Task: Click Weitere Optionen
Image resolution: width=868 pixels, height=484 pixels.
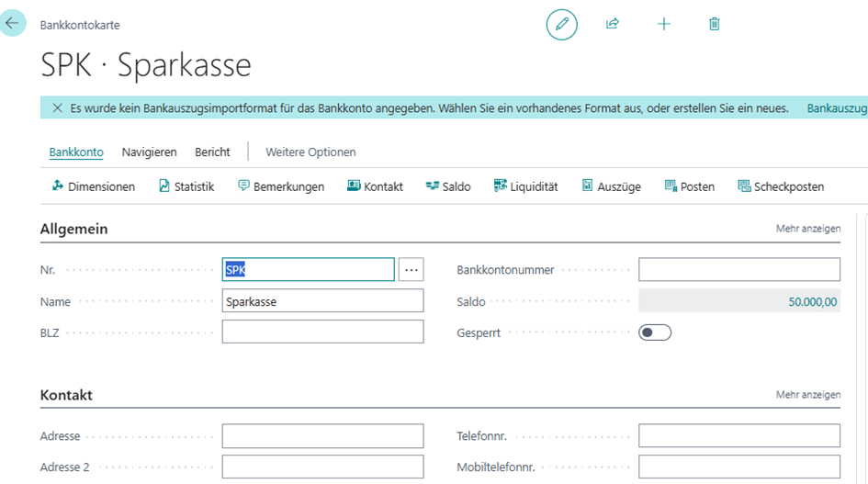Action: [x=310, y=152]
